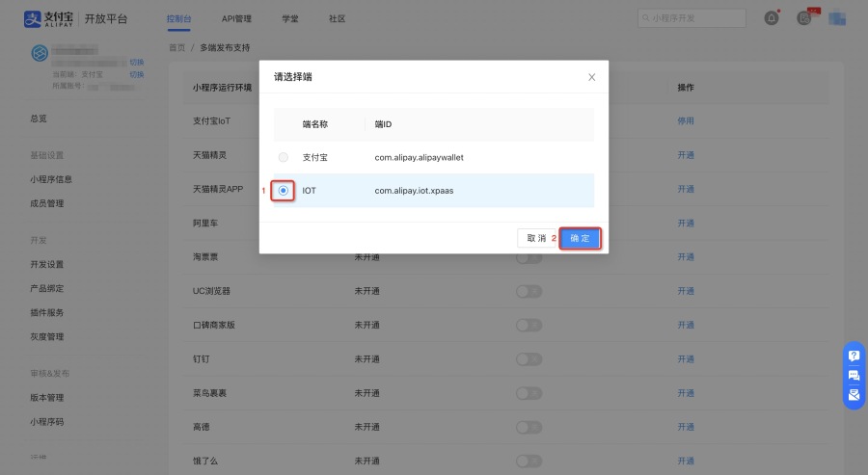
Task: Open 成员管理 in the sidebar
Action: (47, 203)
